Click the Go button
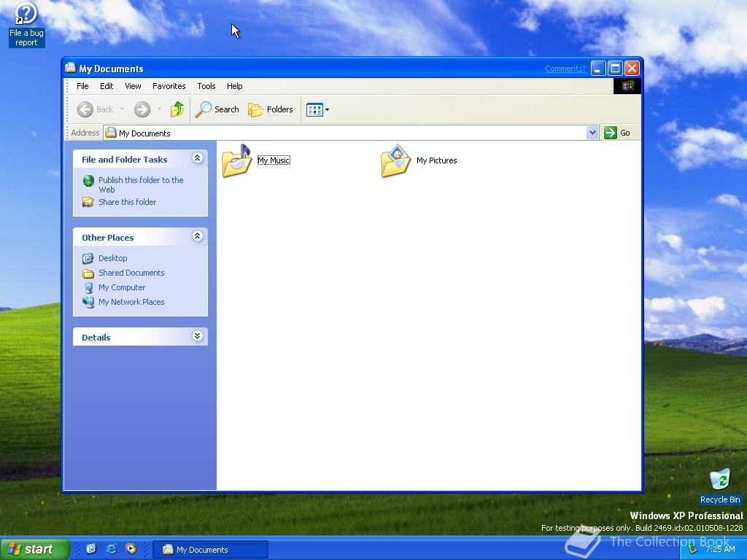Viewport: 747px width, 560px height. (617, 133)
